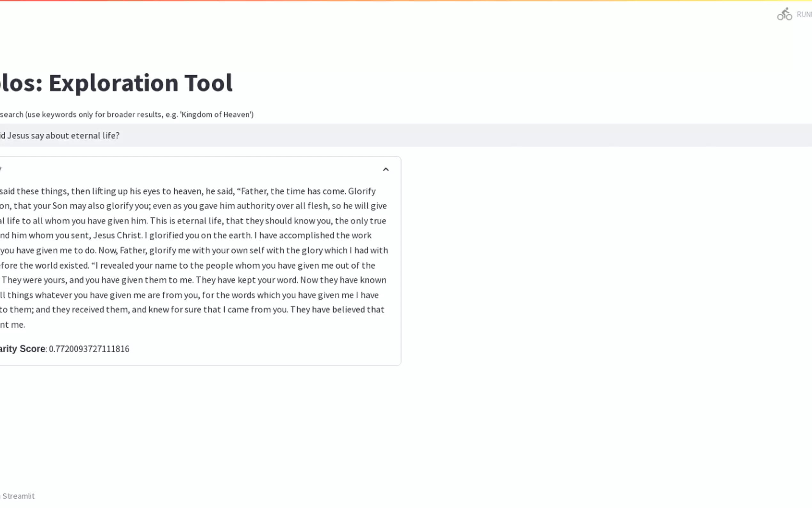The image size is (812, 508).
Task: Click 'They have kept your word' sentence
Action: tap(246, 280)
